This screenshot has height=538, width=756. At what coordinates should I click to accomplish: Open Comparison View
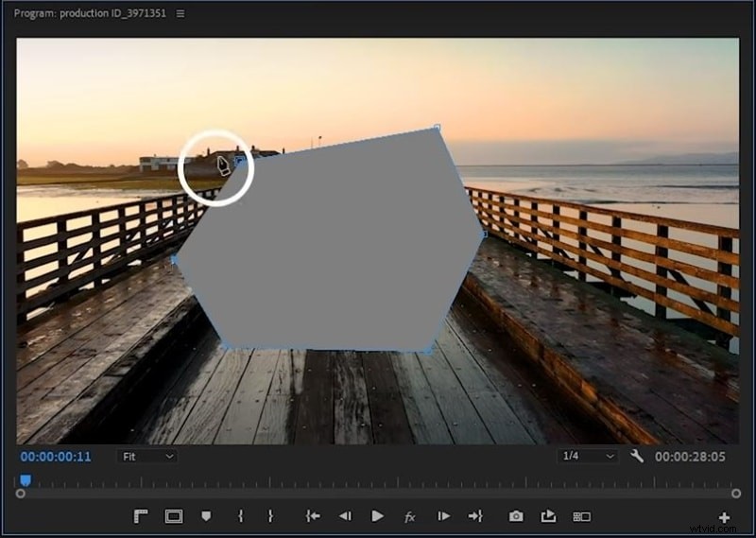point(581,517)
